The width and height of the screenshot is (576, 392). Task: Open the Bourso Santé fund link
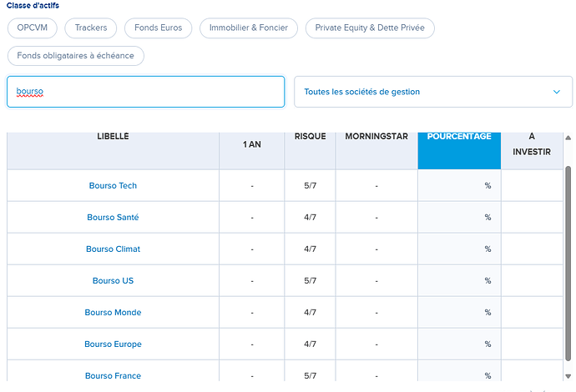click(x=113, y=218)
